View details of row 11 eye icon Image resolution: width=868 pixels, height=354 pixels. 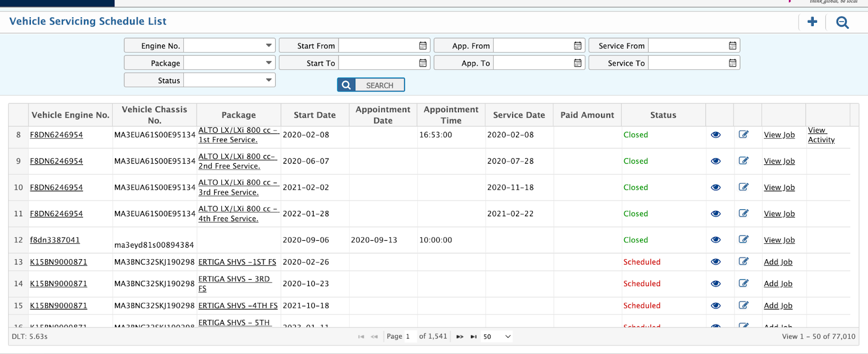point(716,214)
